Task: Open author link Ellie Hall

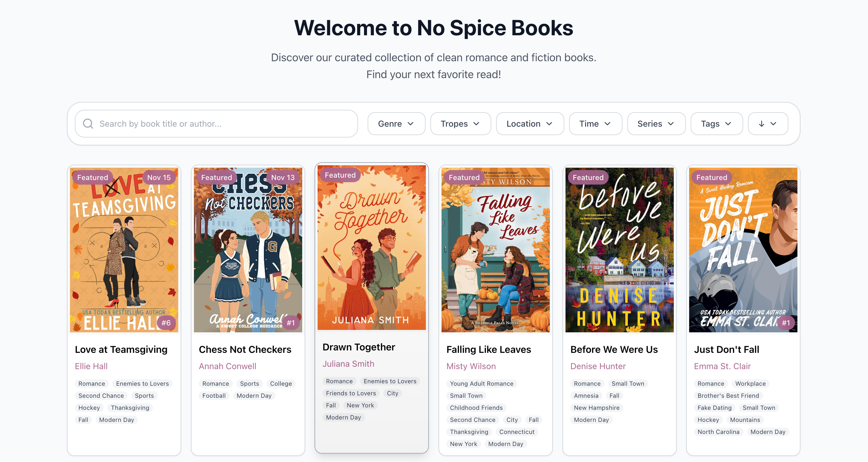Action: click(x=91, y=366)
